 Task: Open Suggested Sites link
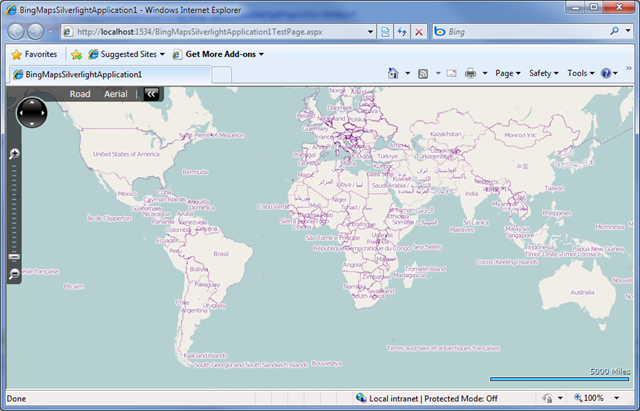click(126, 54)
